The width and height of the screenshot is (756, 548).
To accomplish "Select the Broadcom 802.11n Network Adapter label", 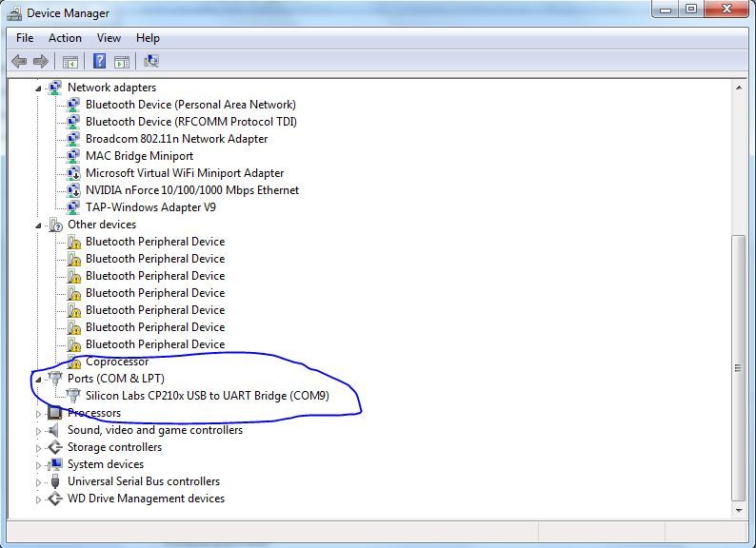I will [x=176, y=139].
